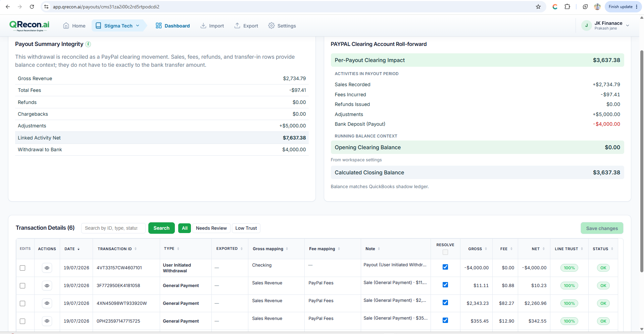Tick edits checkbox for 3F772950EK4181058 row
Viewport: 644px width, 334px height.
tap(22, 286)
